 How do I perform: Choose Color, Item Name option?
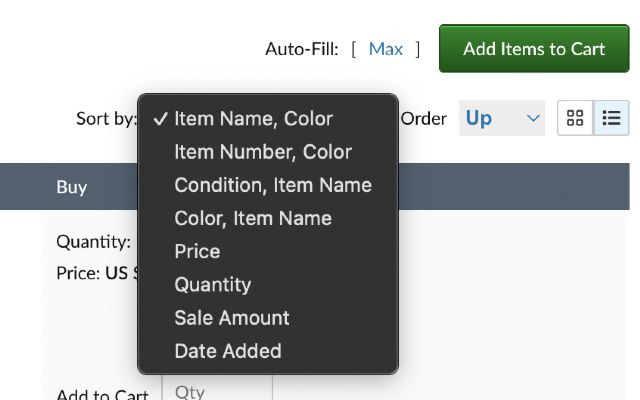click(253, 218)
